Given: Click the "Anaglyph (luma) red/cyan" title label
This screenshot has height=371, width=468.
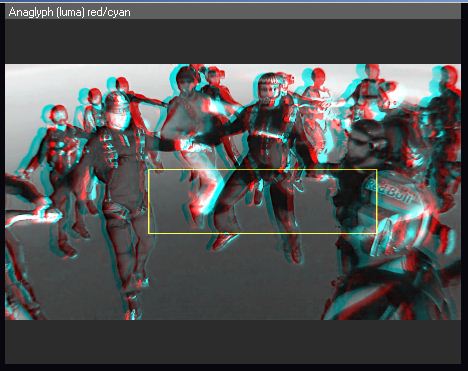Looking at the screenshot, I should pyautogui.click(x=69, y=12).
